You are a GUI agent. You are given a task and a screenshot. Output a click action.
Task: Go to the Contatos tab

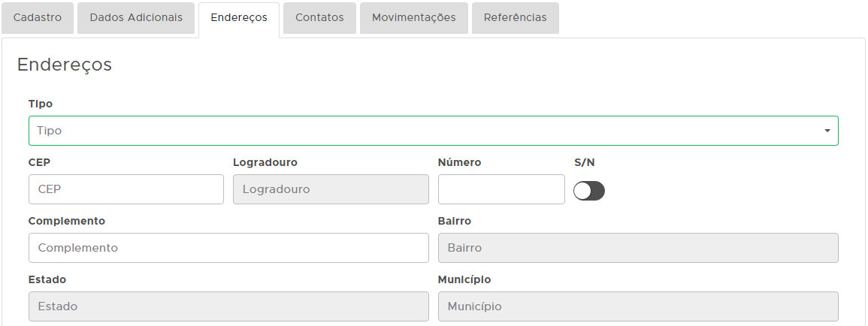(x=319, y=17)
